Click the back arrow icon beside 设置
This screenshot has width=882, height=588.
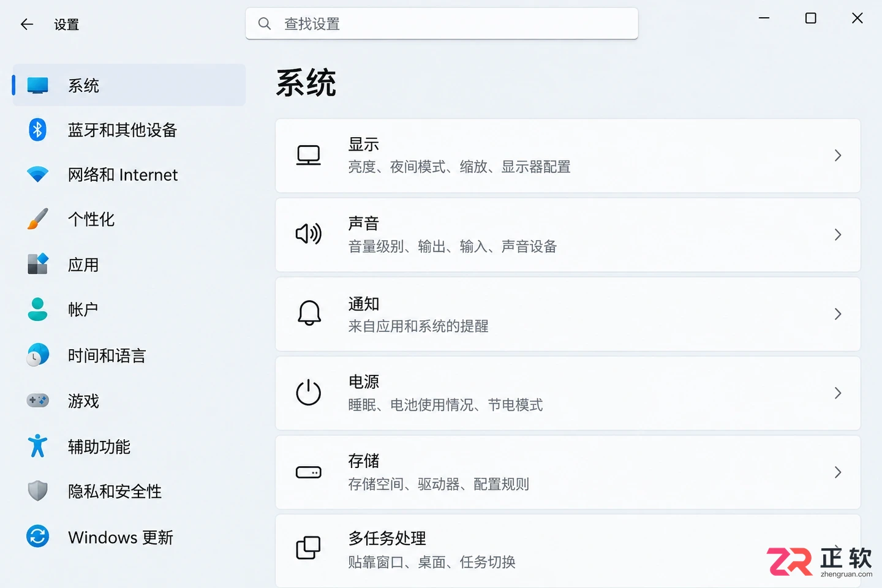click(x=27, y=24)
